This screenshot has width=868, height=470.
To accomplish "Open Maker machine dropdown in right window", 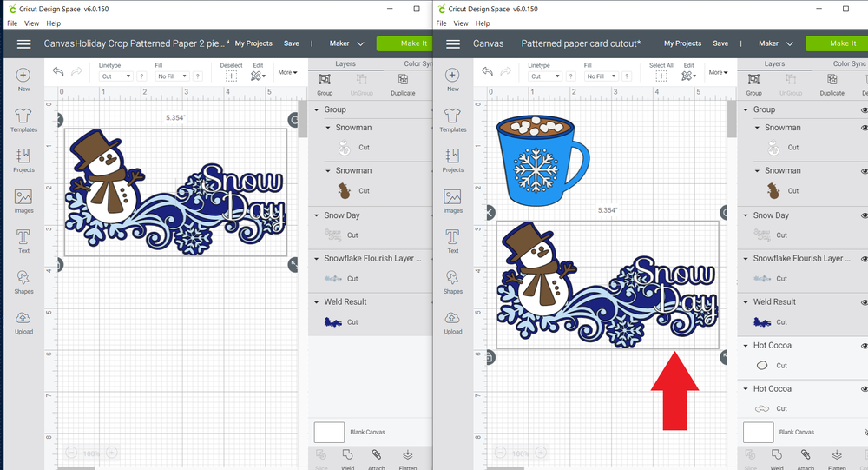I will click(775, 43).
